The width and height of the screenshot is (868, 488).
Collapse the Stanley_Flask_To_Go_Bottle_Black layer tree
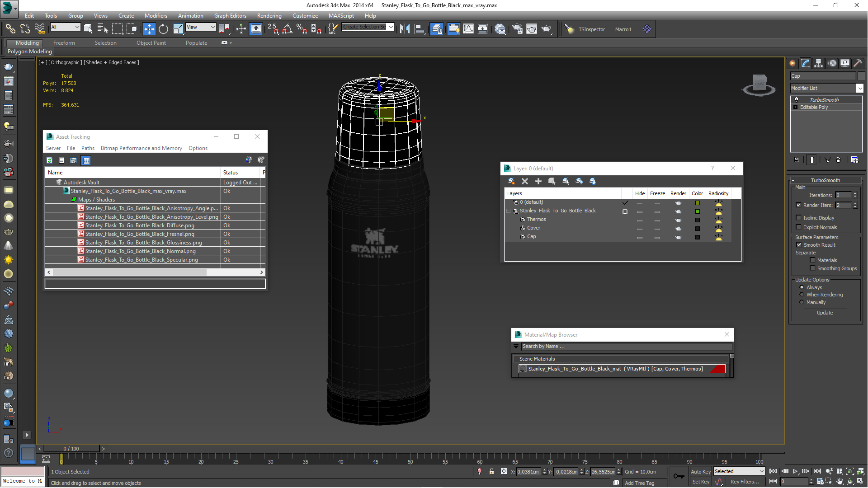[x=508, y=211]
